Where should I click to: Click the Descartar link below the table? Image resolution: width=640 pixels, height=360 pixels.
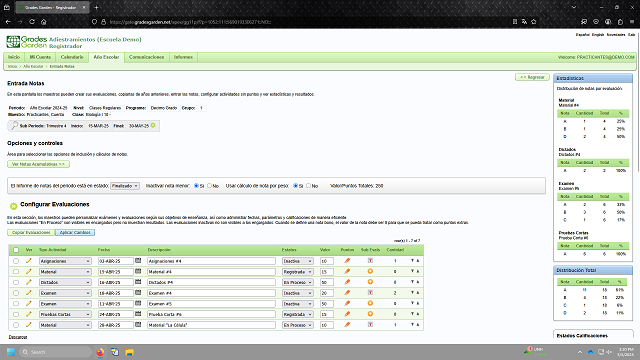tap(18, 337)
